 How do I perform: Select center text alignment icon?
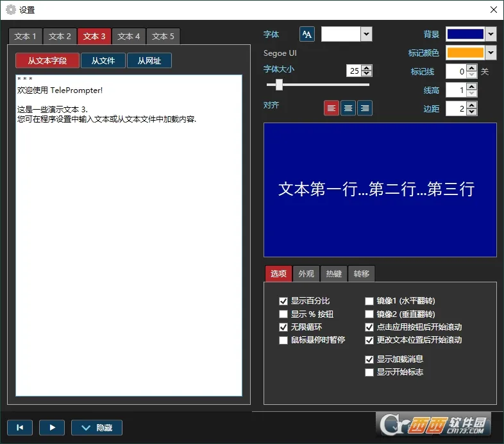point(348,108)
